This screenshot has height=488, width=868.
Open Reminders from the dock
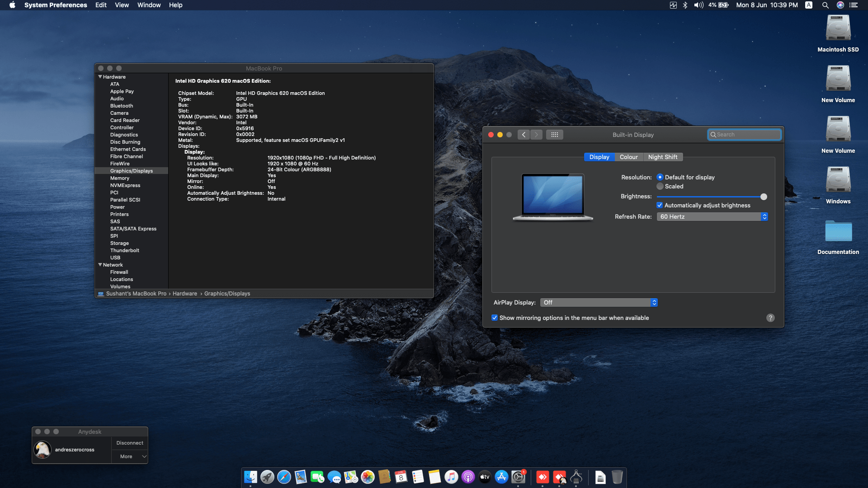coord(418,477)
